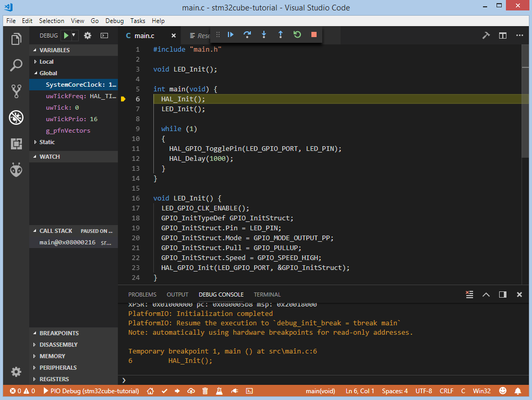This screenshot has height=400, width=532.
Task: Expand the Local variables scope
Action: tap(74, 62)
